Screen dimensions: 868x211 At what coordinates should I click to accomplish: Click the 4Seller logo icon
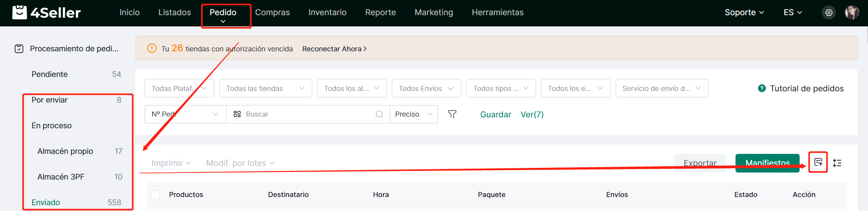point(19,12)
